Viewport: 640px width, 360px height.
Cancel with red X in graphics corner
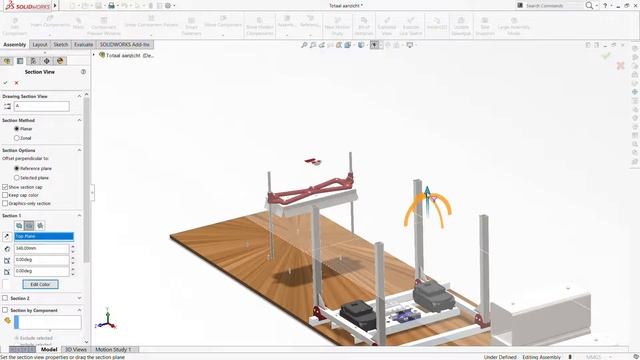[620, 65]
